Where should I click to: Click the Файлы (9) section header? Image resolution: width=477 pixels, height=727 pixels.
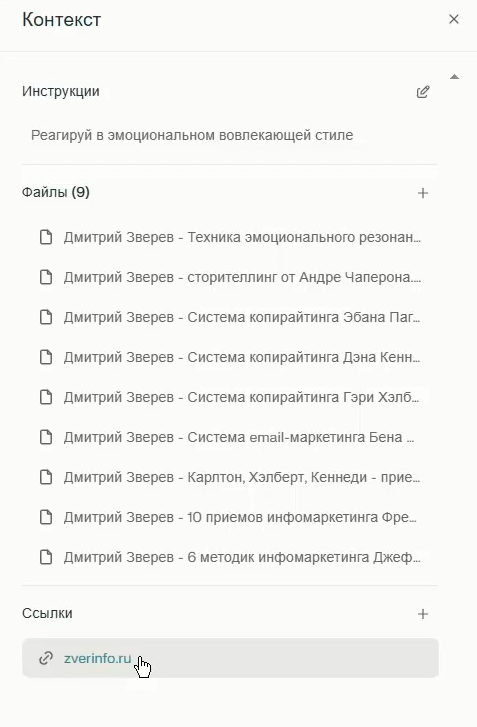point(56,192)
